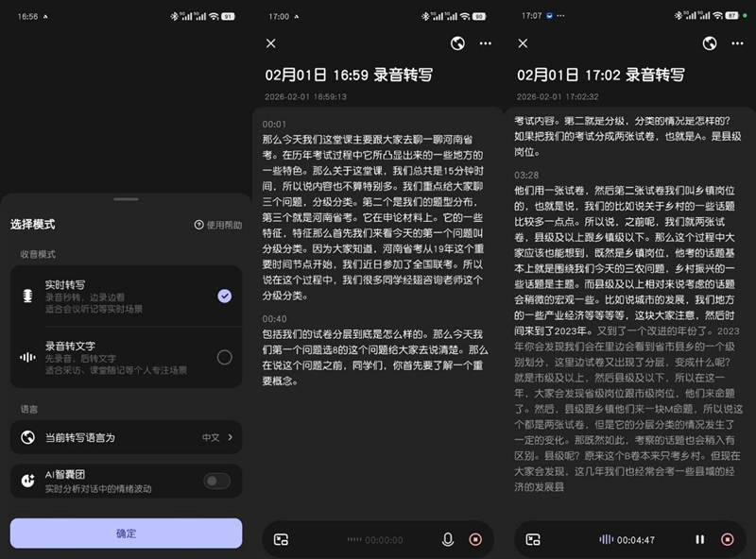Click the globe translation icon on the transcription screen
This screenshot has height=559, width=756.
459,44
